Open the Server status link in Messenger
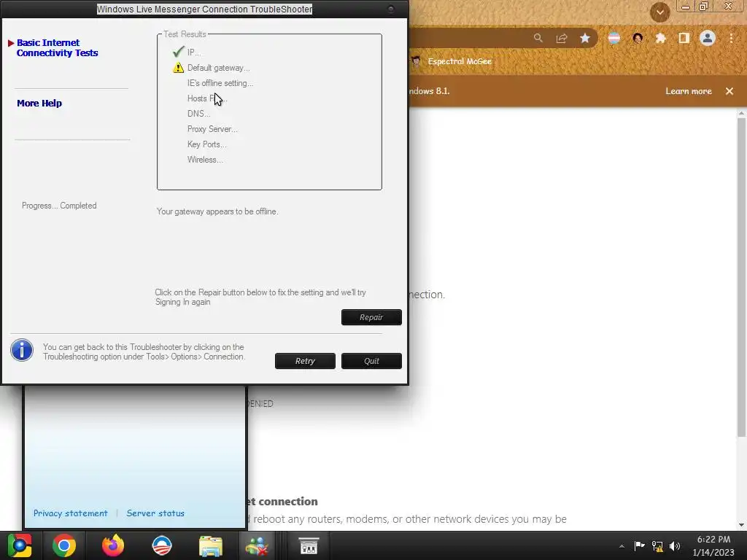This screenshot has height=560, width=747. tap(155, 513)
